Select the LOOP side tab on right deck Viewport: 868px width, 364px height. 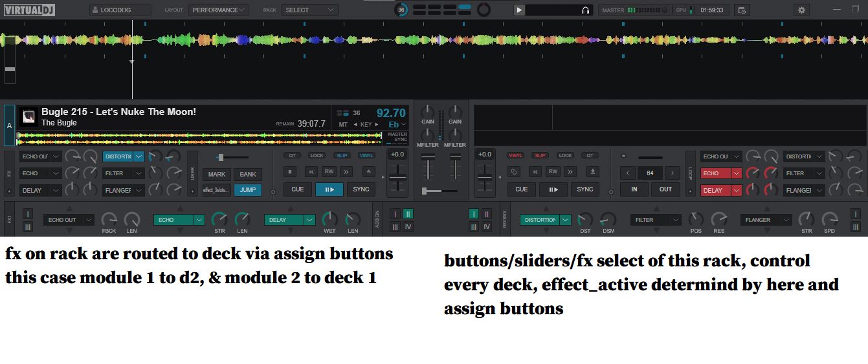[x=691, y=173]
